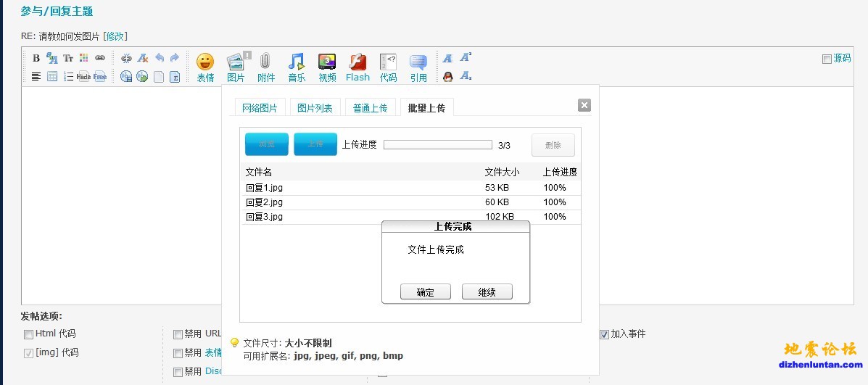868x385 pixels.
Task: Uncheck the 加入事件 checkbox
Action: click(604, 335)
